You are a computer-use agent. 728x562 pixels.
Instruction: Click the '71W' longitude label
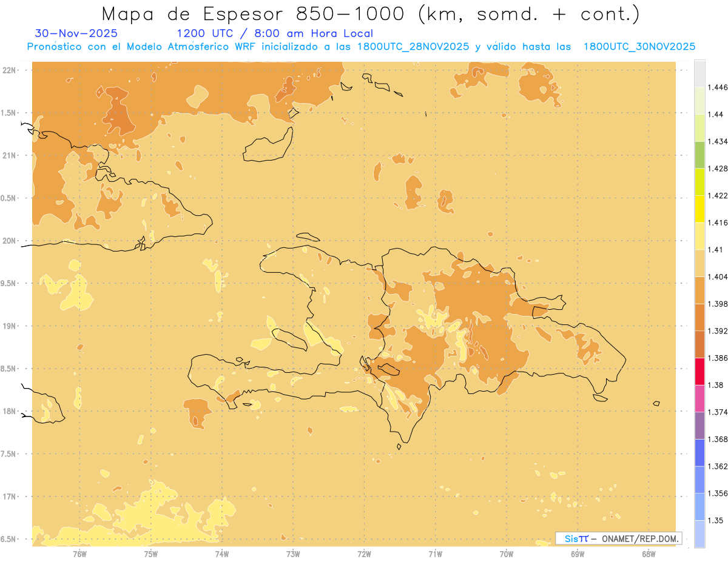tap(435, 554)
